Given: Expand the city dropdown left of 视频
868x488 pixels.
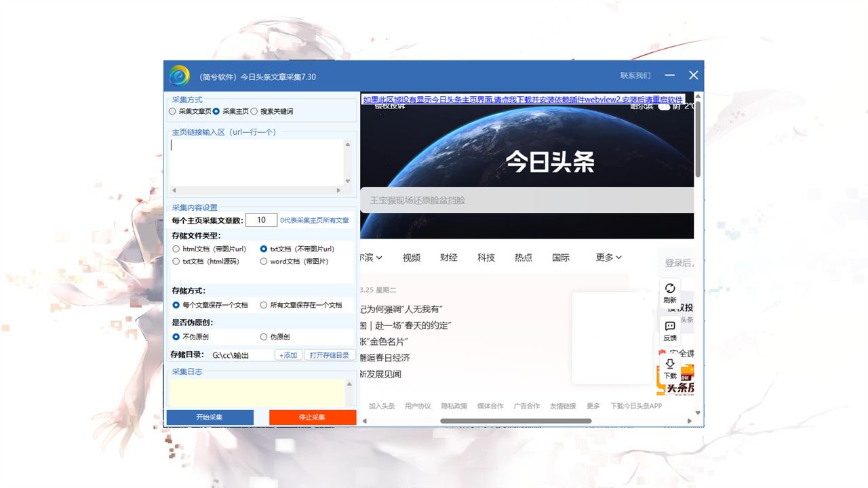Looking at the screenshot, I should click(370, 258).
